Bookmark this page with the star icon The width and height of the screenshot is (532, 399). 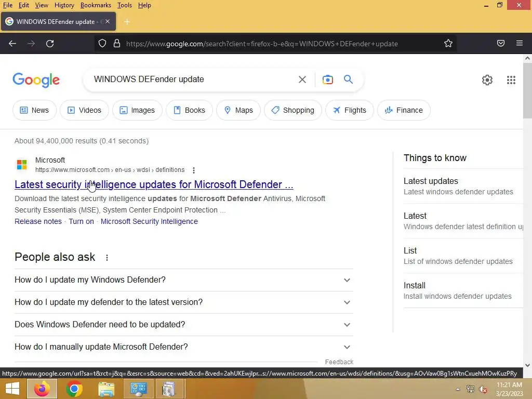pyautogui.click(x=448, y=44)
